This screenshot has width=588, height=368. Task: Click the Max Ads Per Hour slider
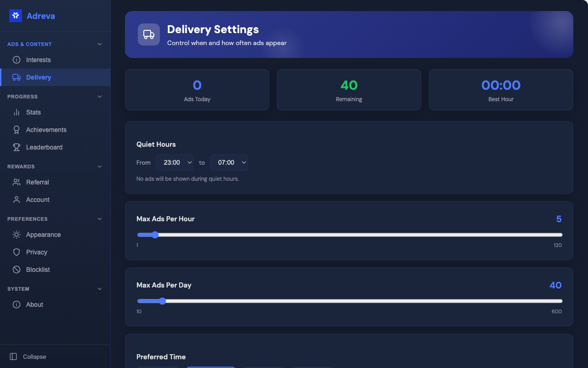(349, 235)
